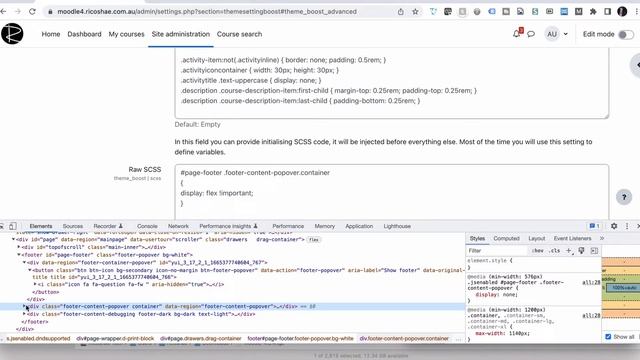Reload the page with the refresh icon
Image resolution: width=640 pixels, height=360 pixels.
pyautogui.click(x=32, y=12)
